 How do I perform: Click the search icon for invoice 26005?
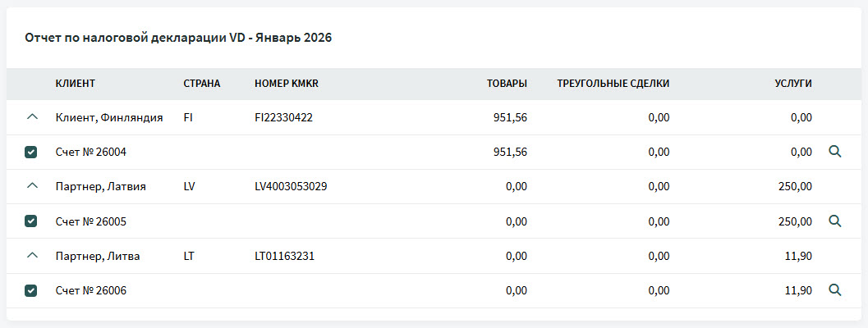(835, 221)
